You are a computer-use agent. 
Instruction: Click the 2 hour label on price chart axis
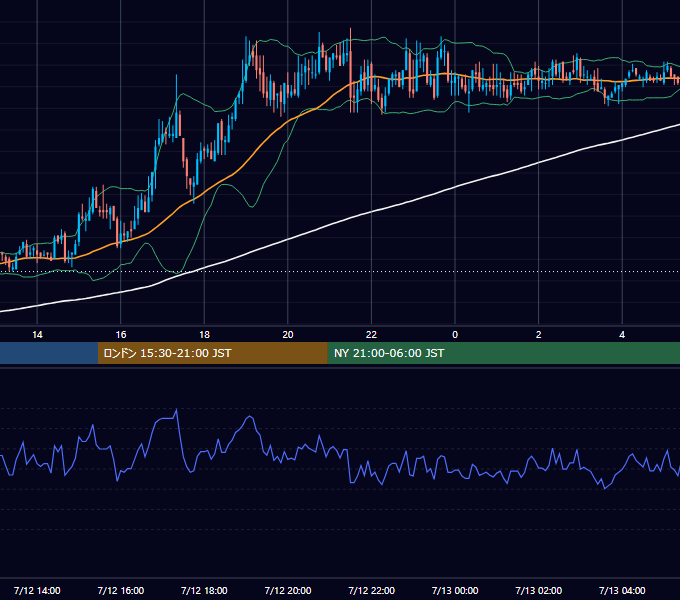tap(538, 335)
